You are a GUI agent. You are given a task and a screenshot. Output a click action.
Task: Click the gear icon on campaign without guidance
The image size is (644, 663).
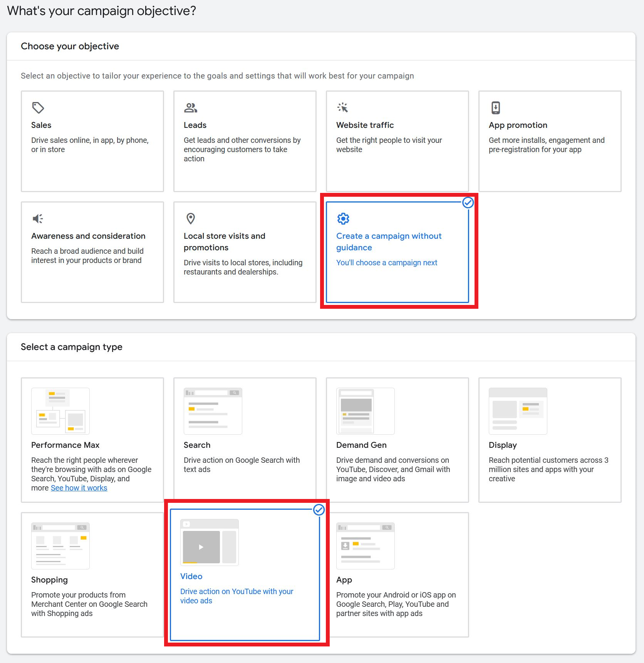(x=343, y=218)
